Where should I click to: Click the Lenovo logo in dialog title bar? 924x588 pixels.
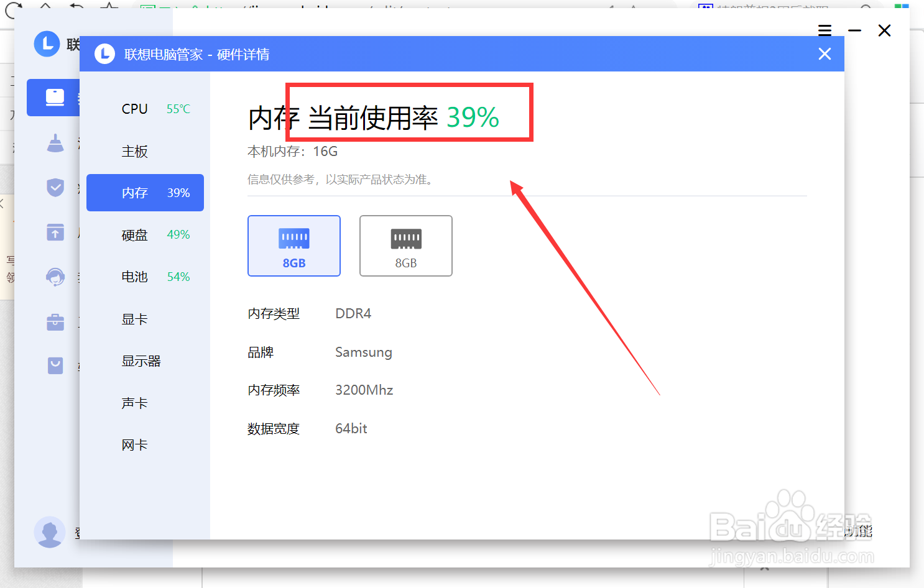click(x=104, y=54)
